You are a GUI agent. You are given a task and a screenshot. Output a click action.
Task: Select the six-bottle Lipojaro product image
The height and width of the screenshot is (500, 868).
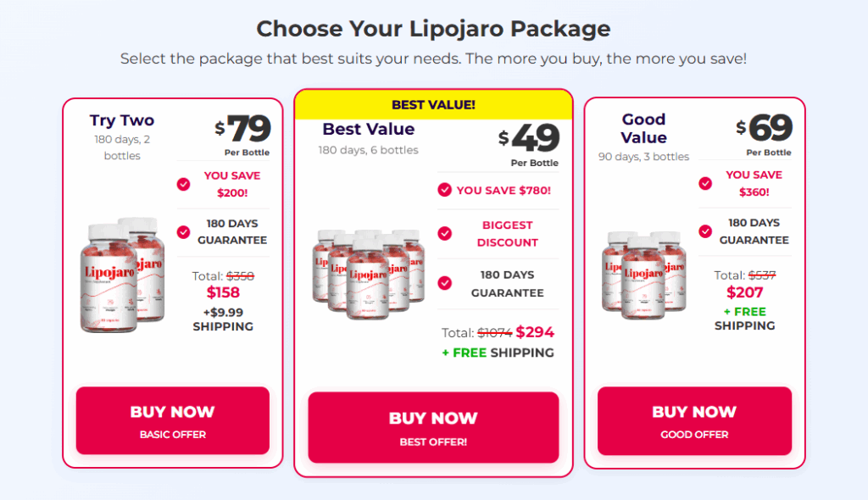pos(369,274)
